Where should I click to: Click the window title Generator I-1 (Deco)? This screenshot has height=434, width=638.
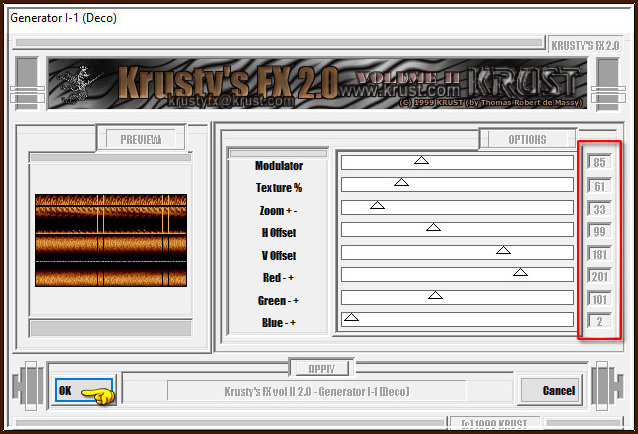[x=63, y=18]
